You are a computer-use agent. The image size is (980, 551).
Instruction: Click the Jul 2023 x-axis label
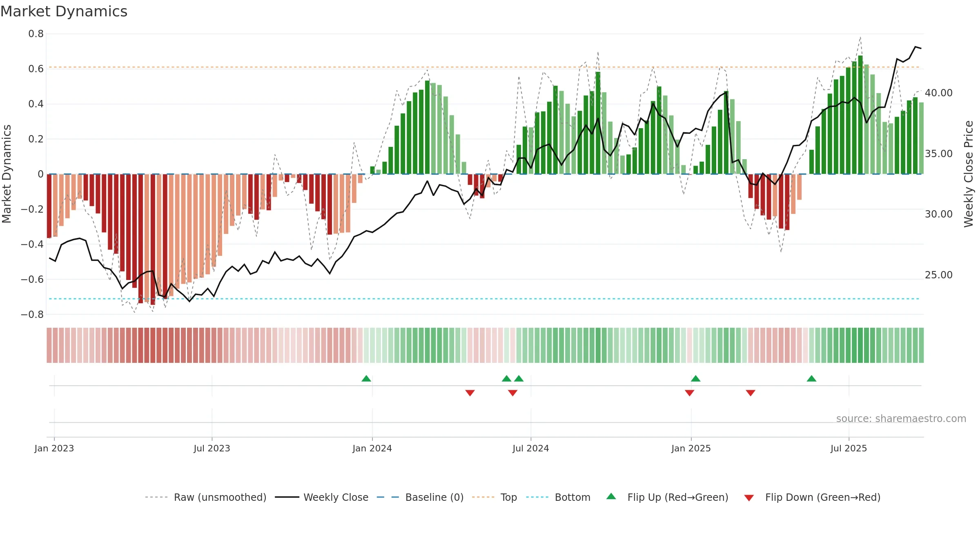(212, 448)
